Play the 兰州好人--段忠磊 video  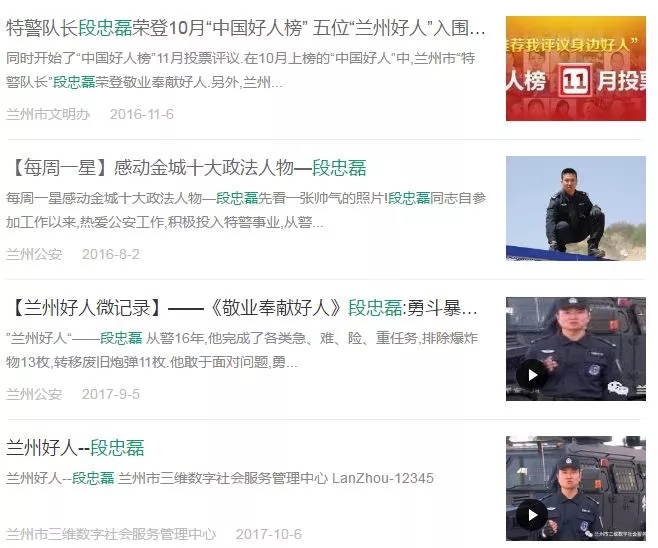pyautogui.click(x=533, y=514)
